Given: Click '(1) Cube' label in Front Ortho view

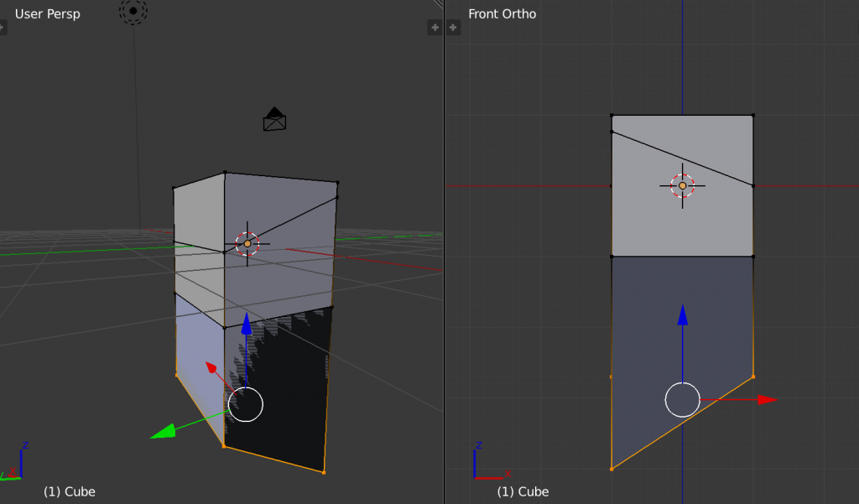Looking at the screenshot, I should [x=523, y=491].
